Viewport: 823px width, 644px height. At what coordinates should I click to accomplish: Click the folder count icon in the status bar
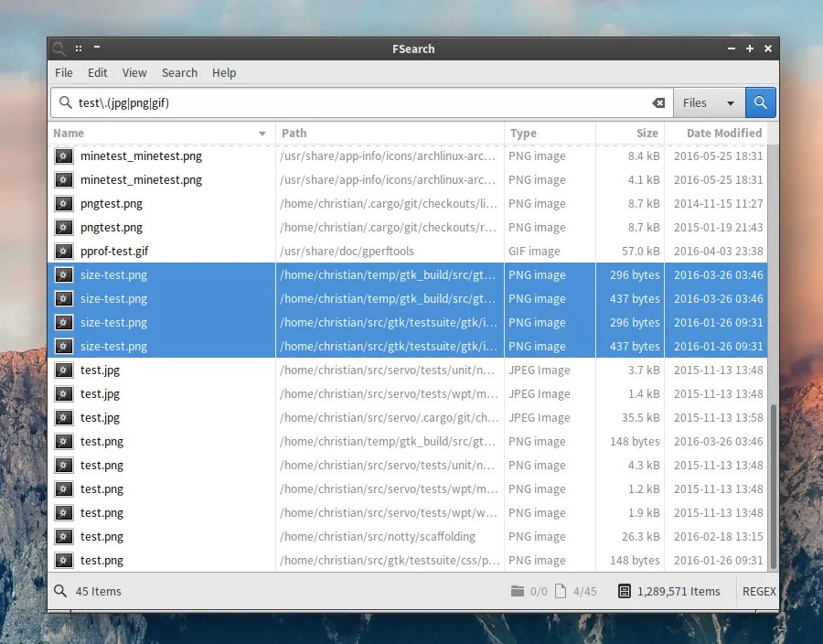pyautogui.click(x=518, y=592)
